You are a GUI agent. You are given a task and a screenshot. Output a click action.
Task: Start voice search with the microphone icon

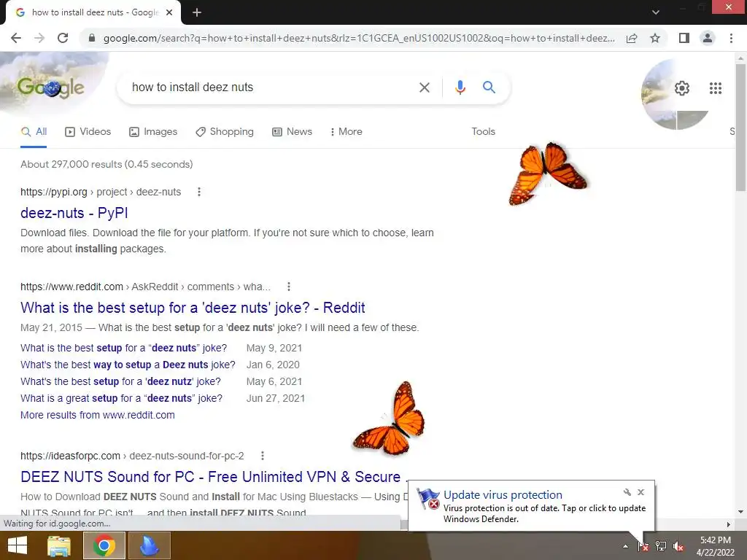click(x=460, y=87)
